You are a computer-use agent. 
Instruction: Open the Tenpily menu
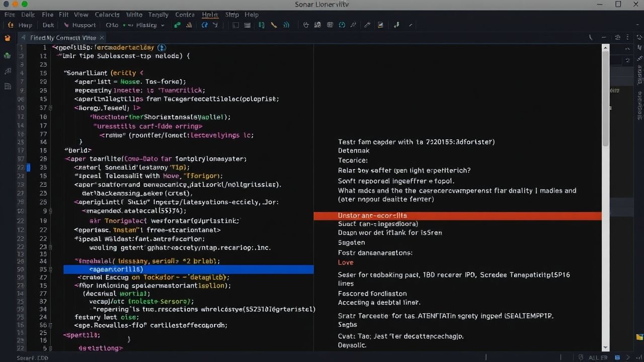click(158, 15)
